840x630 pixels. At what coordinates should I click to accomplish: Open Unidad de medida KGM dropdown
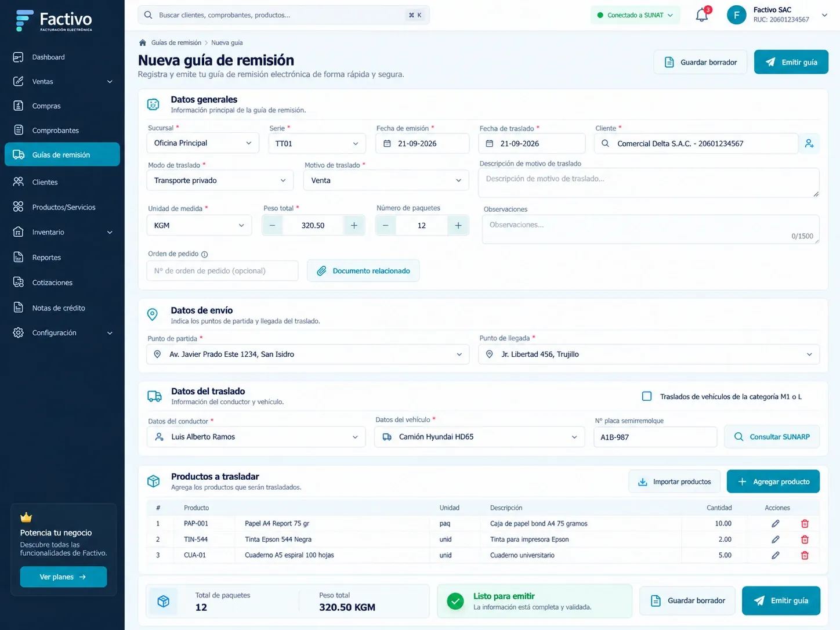point(199,225)
